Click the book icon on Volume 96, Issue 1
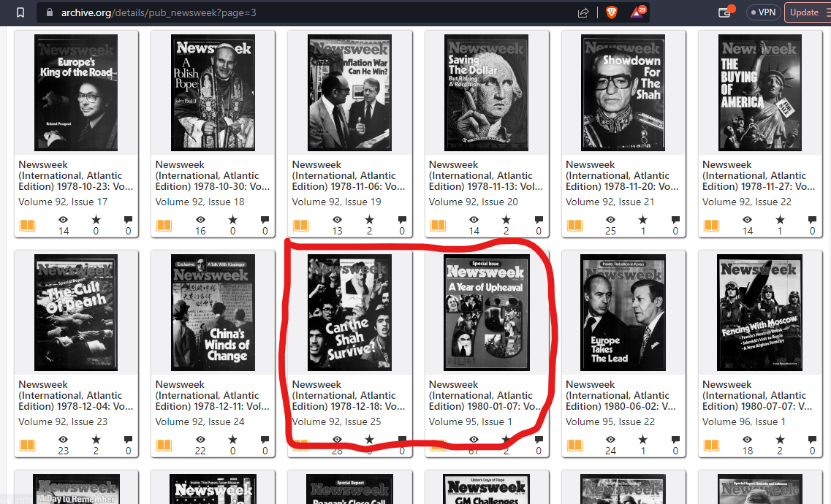This screenshot has height=504, width=831. pyautogui.click(x=711, y=446)
